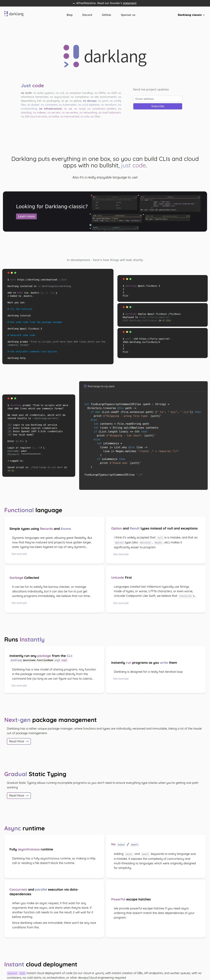
Task: Click the 'Functional language' heading
Action: [x=33, y=510]
